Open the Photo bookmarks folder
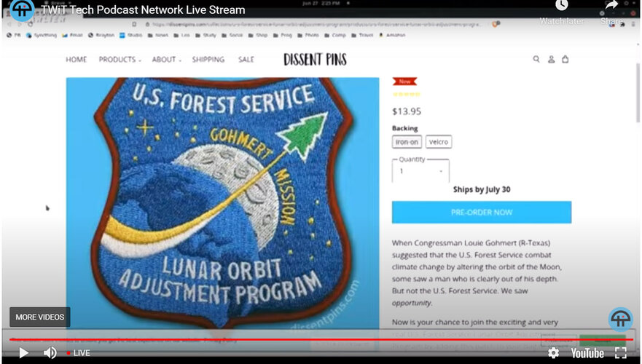Screen dimensions: 642x364 tap(308, 35)
